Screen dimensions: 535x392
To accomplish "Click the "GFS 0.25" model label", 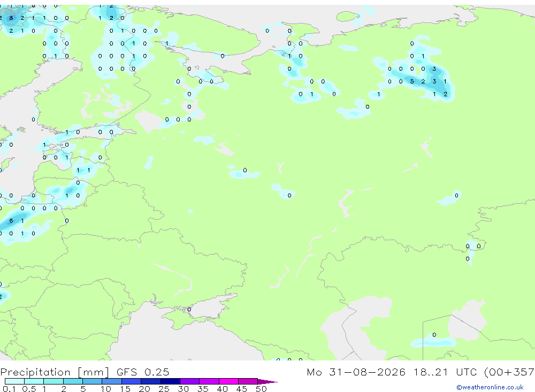I will point(143,372).
